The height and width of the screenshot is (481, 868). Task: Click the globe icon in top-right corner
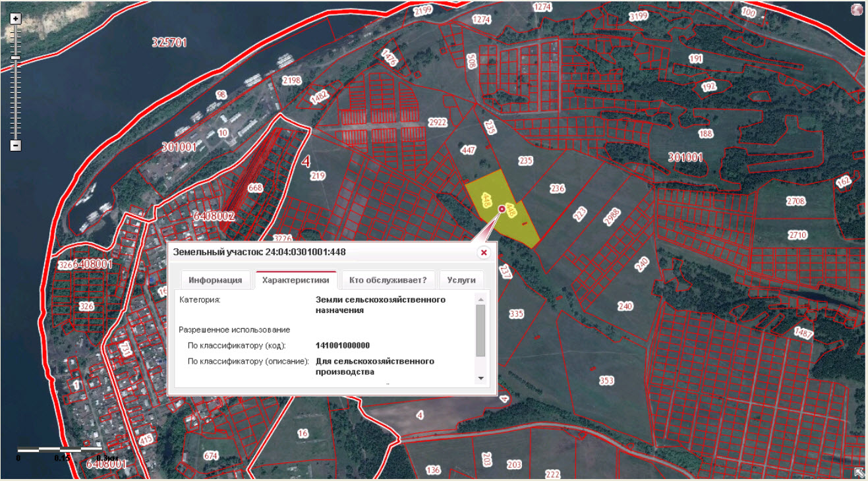[x=857, y=10]
